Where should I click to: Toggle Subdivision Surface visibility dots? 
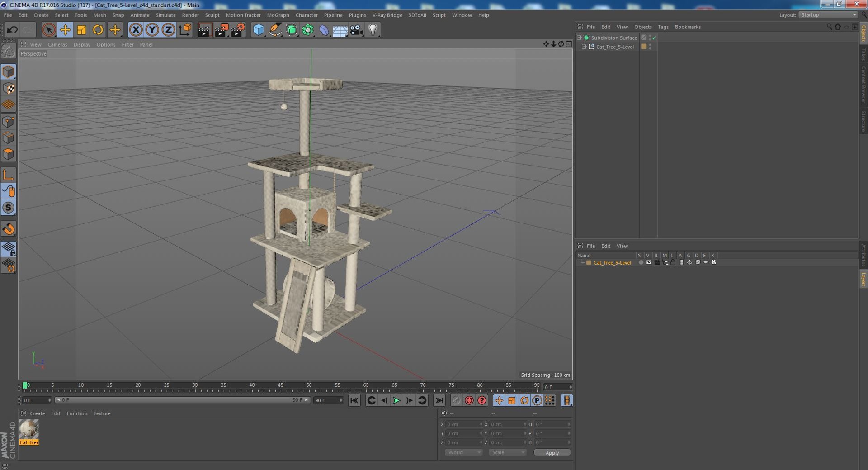click(650, 38)
